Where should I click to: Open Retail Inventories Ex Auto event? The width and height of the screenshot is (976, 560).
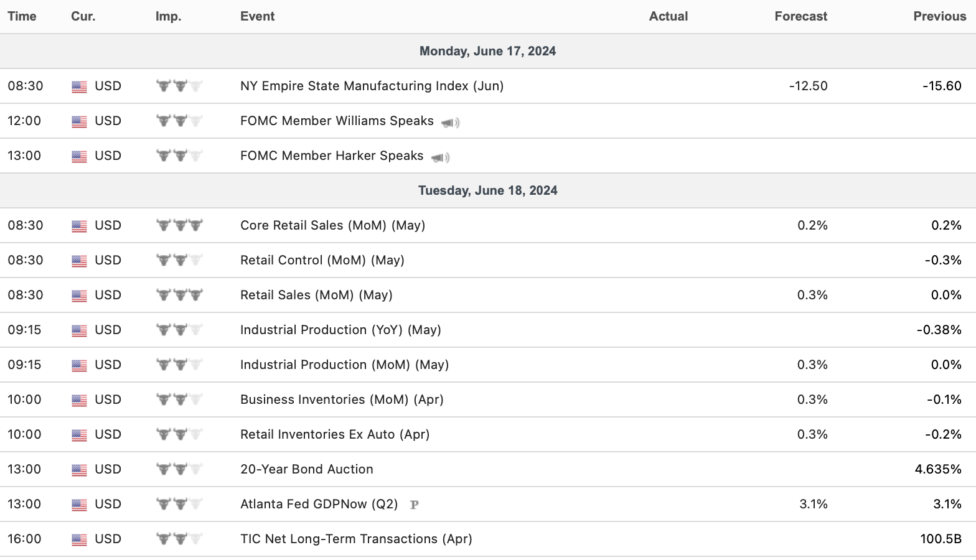[335, 434]
